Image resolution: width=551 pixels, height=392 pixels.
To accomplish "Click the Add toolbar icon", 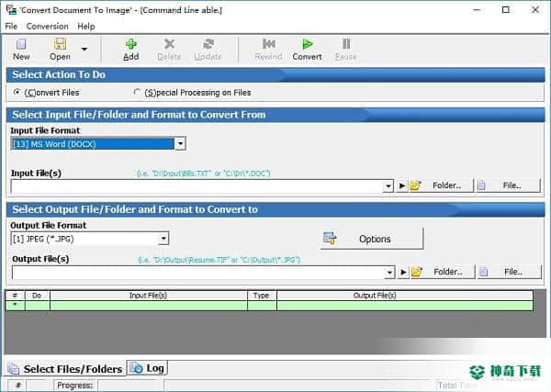I will (130, 50).
